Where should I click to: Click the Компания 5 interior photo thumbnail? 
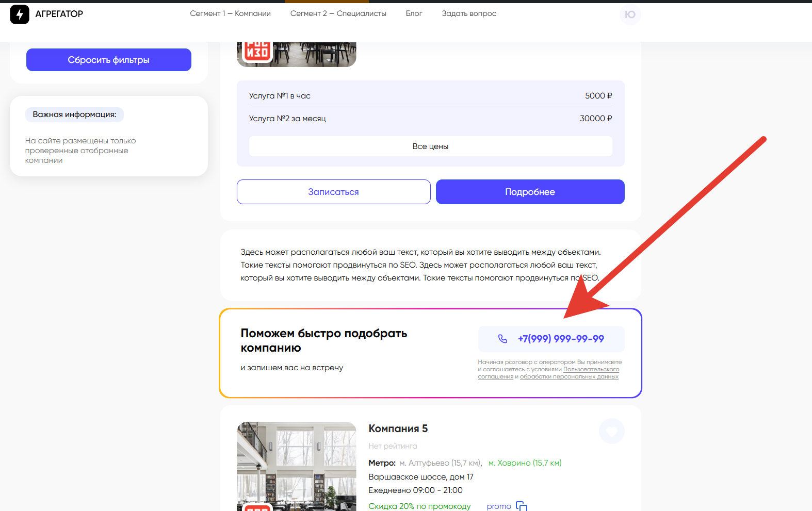pos(296,464)
